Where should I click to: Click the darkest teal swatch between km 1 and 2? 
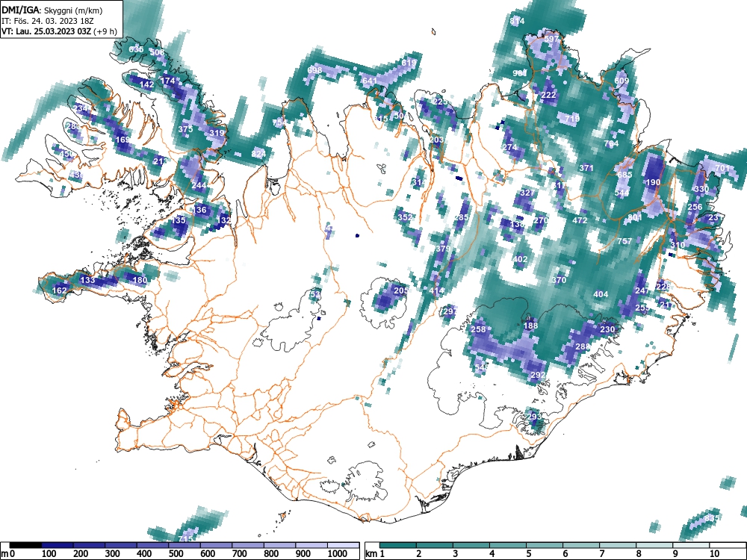click(x=398, y=545)
